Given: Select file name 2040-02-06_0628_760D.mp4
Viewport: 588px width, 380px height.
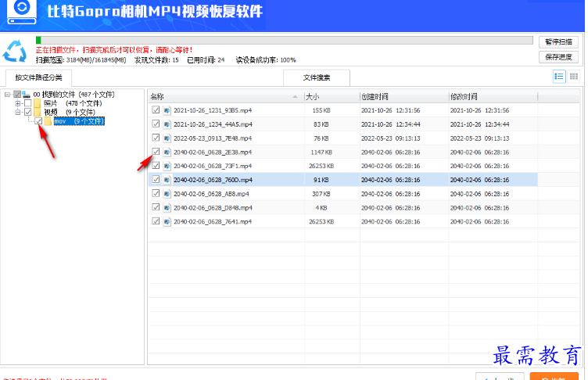Looking at the screenshot, I should pos(213,180).
